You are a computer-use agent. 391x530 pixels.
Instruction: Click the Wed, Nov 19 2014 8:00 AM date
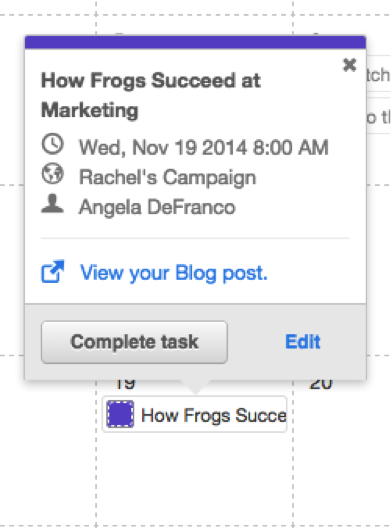(x=203, y=148)
